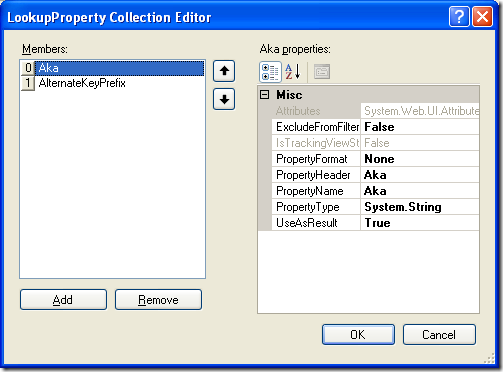This screenshot has height=372, width=503.
Task: Select the ExcludeFromFilter property row
Action: tap(376, 127)
